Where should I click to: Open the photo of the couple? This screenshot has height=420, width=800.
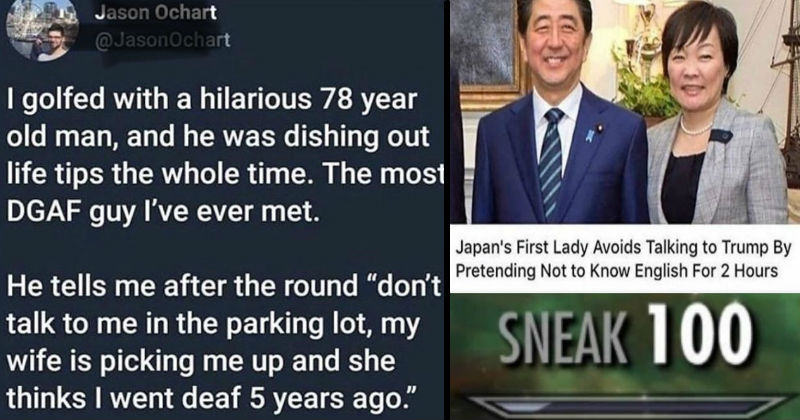tap(625, 112)
